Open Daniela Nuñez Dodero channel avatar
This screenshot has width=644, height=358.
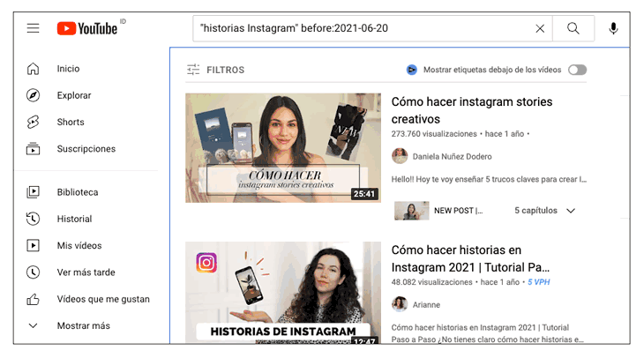click(400, 156)
